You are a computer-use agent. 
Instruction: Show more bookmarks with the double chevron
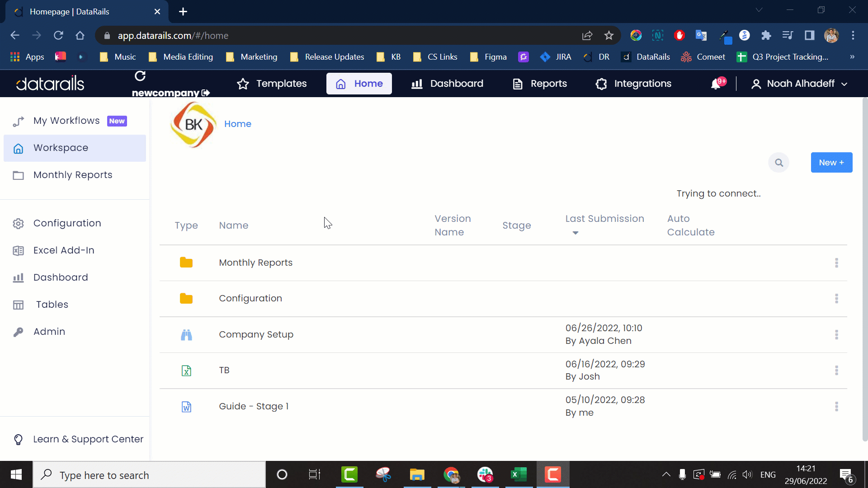pos(852,57)
